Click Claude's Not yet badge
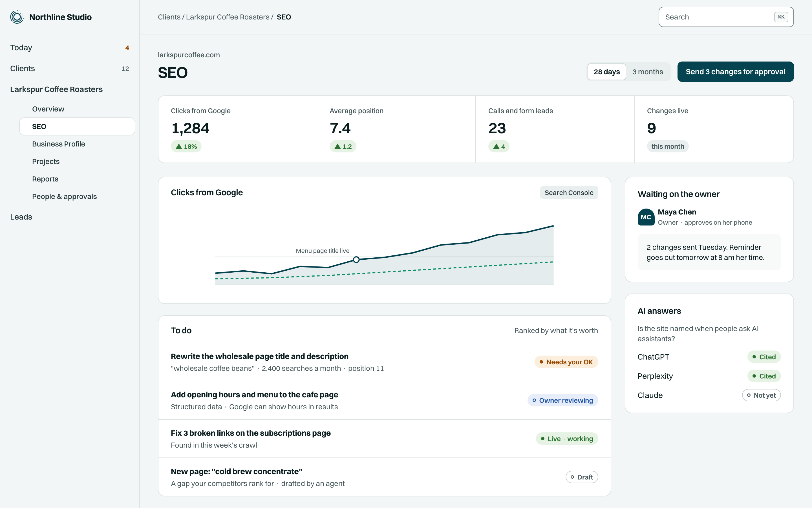The height and width of the screenshot is (508, 812). [761, 395]
